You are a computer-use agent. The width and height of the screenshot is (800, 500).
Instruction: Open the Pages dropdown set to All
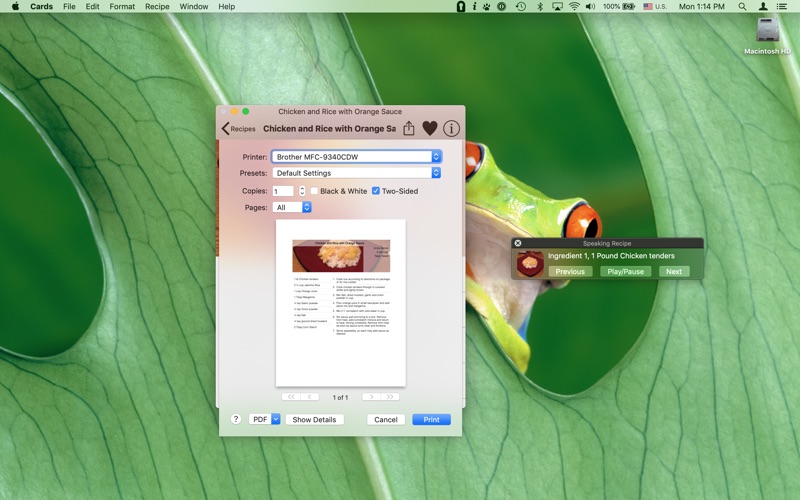point(292,207)
